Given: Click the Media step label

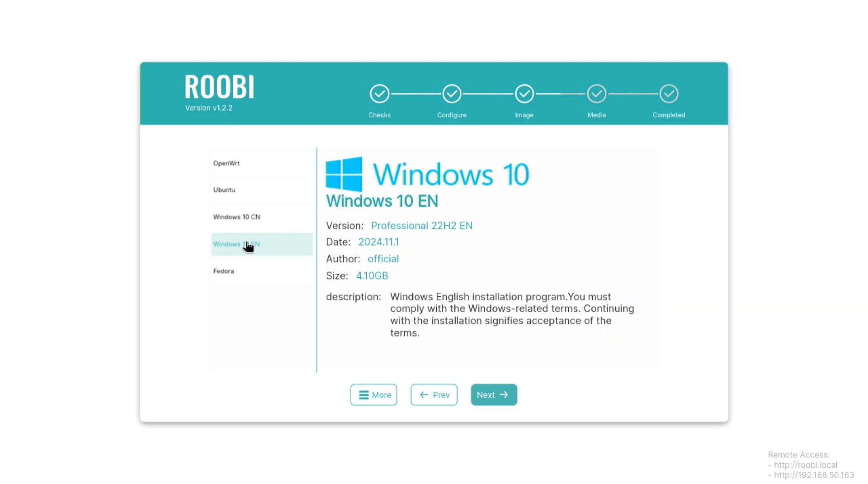Looking at the screenshot, I should tap(596, 115).
